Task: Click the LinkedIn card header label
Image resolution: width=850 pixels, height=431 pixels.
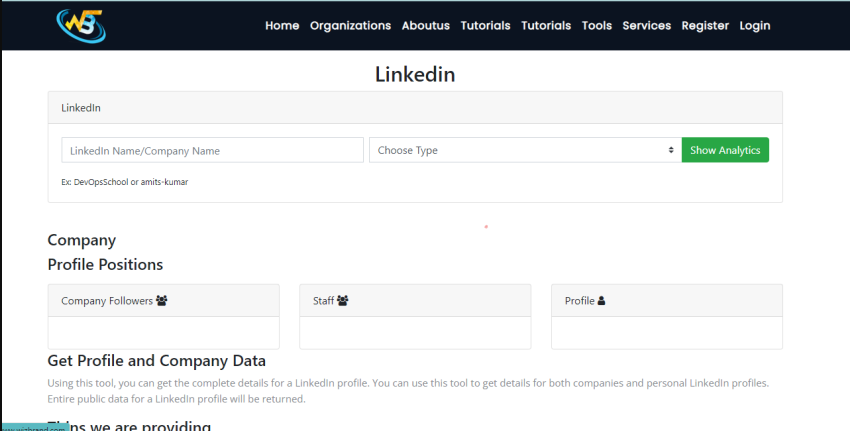Action: pyautogui.click(x=81, y=108)
